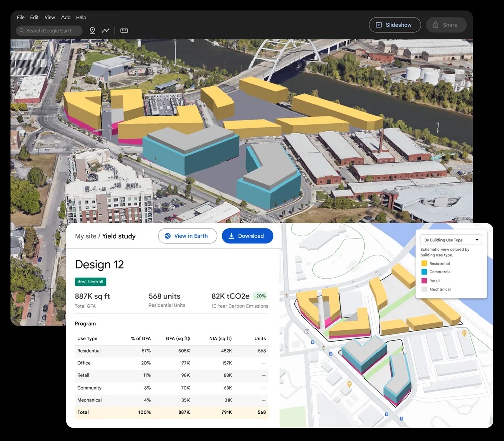The height and width of the screenshot is (441, 504).
Task: Click the 177K office GFA cell
Action: coord(185,363)
